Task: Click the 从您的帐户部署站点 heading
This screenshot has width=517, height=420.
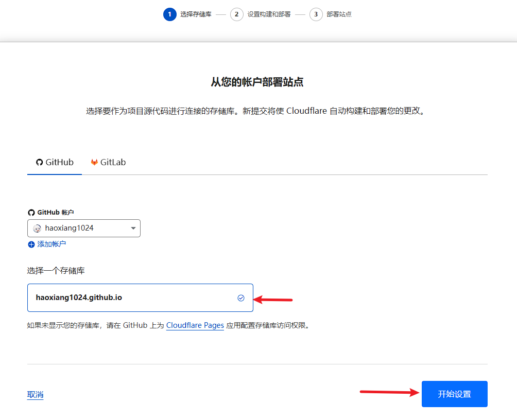Action: click(257, 82)
